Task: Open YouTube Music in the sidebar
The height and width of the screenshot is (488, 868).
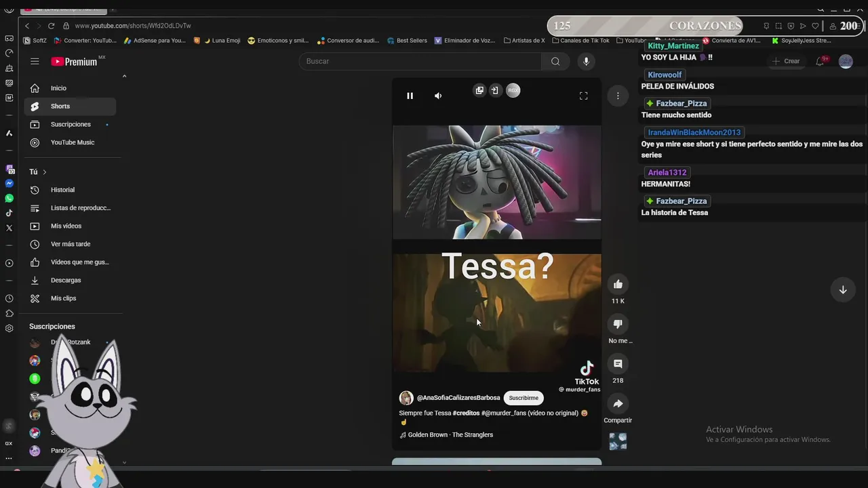Action: (70, 142)
